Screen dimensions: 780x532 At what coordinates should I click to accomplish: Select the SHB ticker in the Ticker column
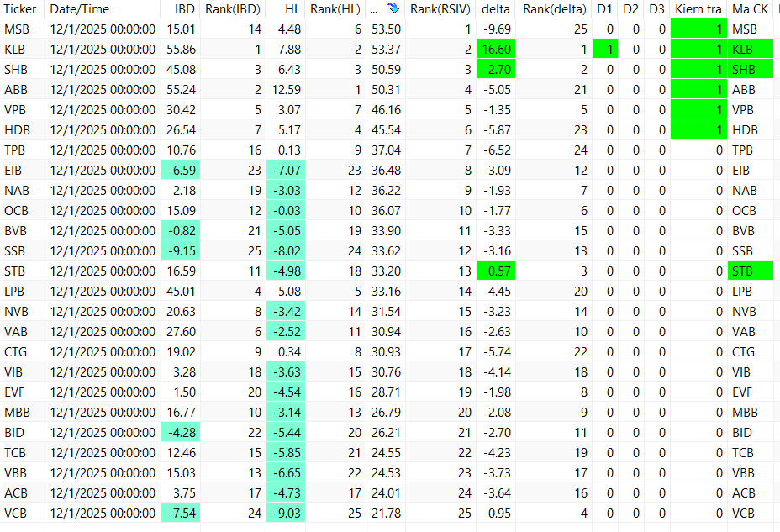pyautogui.click(x=16, y=70)
